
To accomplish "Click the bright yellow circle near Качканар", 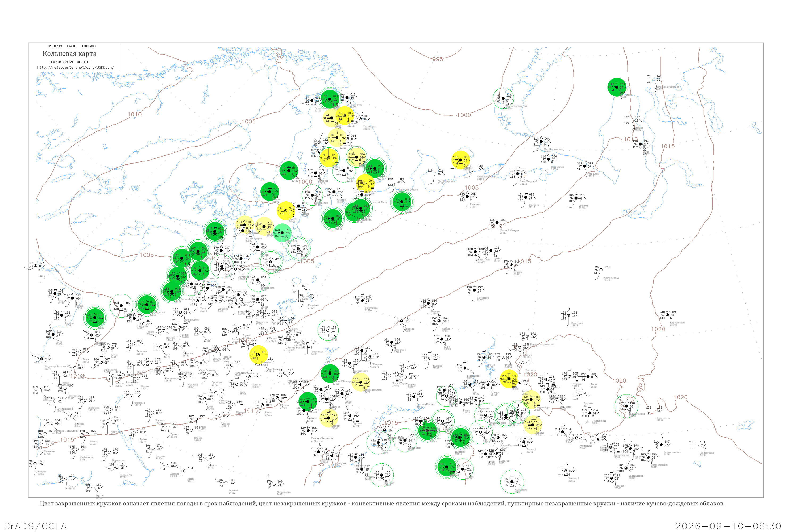I will pos(509,379).
